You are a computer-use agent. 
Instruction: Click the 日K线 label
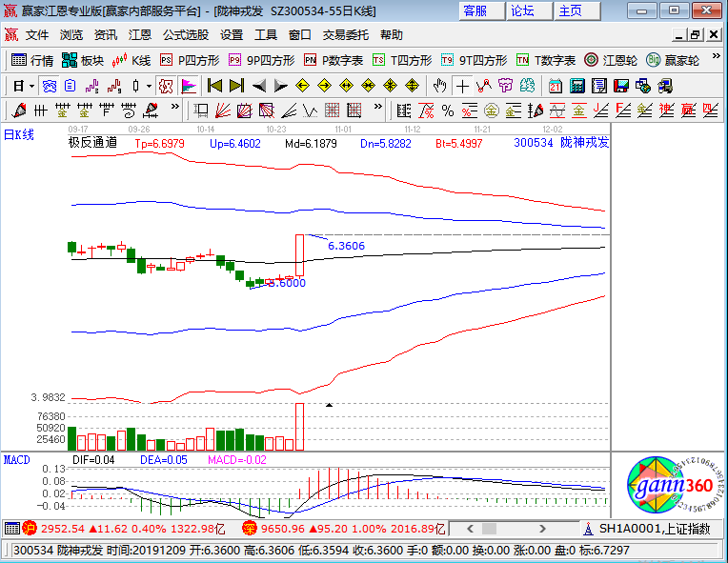click(18, 134)
